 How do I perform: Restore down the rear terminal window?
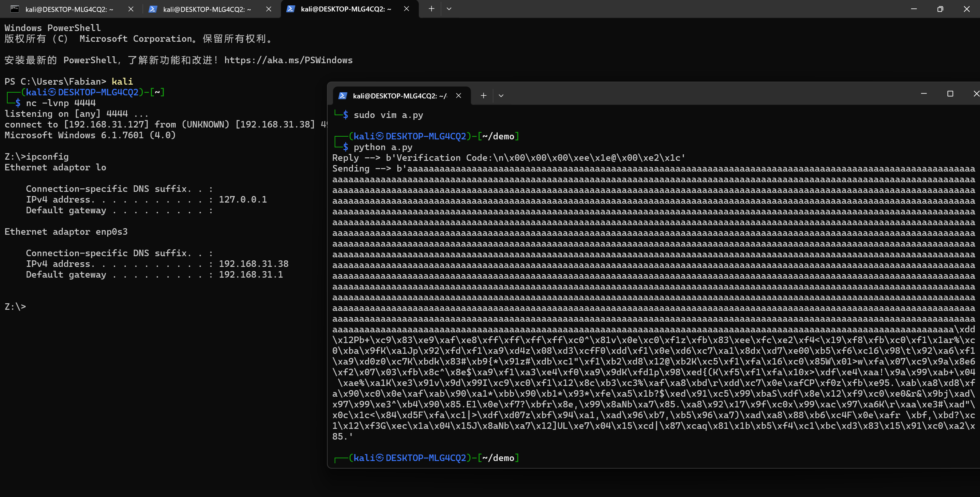(x=940, y=9)
